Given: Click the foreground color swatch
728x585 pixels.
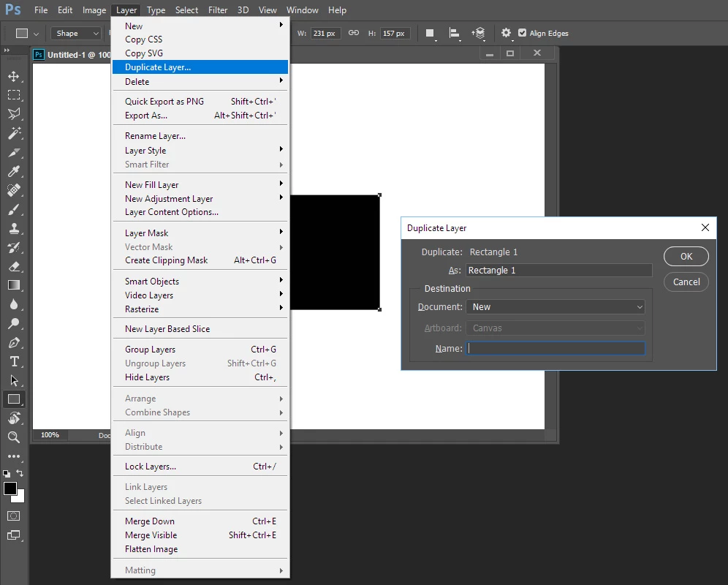Looking at the screenshot, I should pyautogui.click(x=10, y=488).
